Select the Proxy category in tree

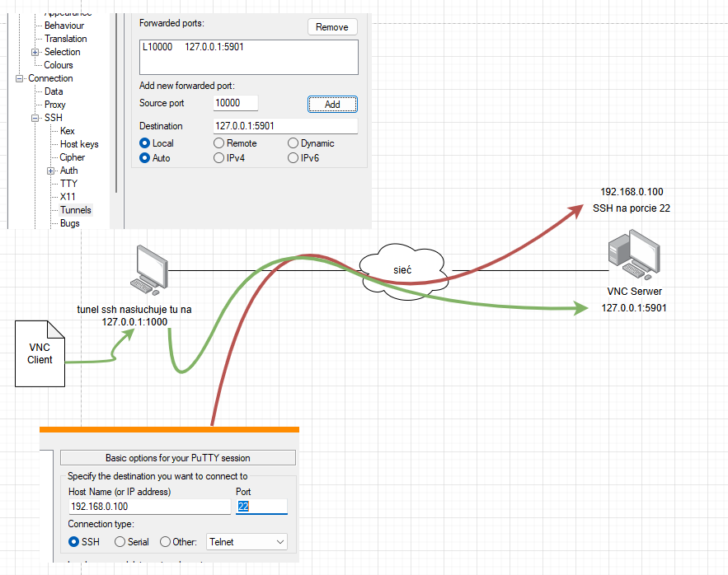coord(55,105)
